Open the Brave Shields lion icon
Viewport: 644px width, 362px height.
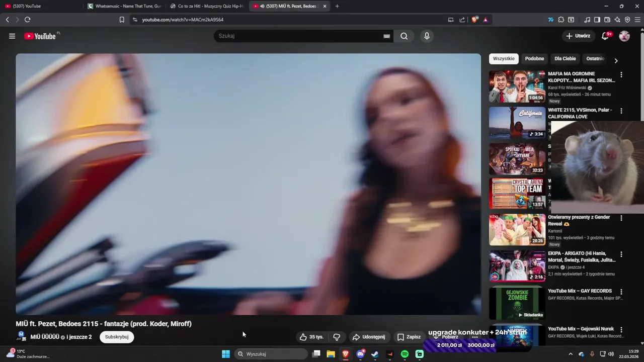(474, 20)
